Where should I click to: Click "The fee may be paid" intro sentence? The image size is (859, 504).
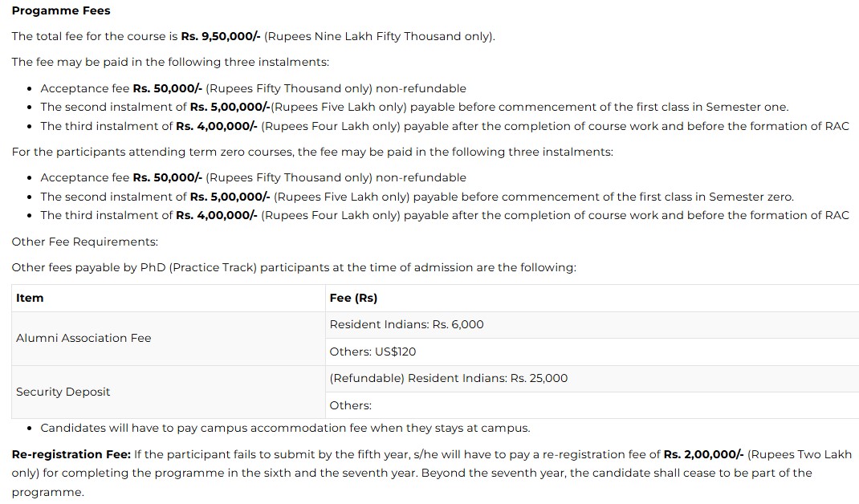tap(170, 62)
